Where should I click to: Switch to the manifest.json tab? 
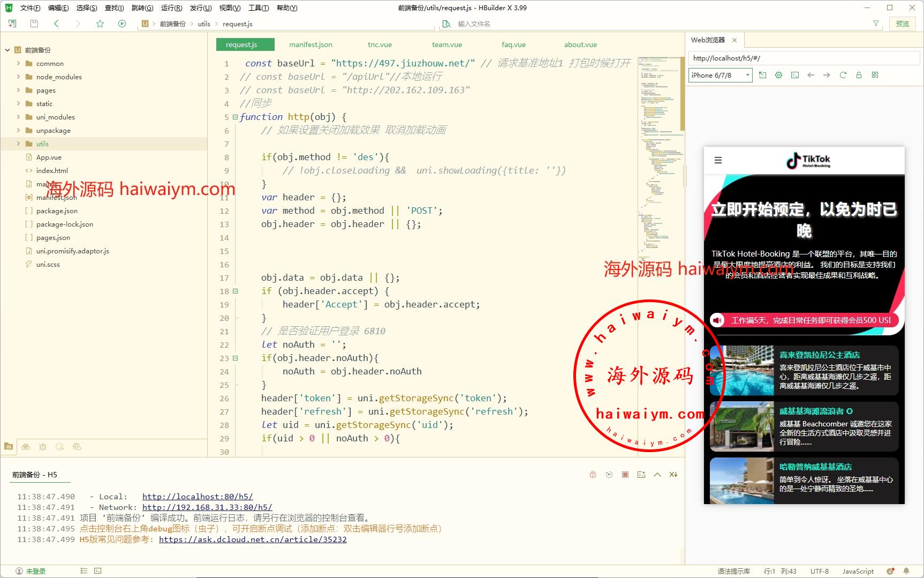pos(310,44)
